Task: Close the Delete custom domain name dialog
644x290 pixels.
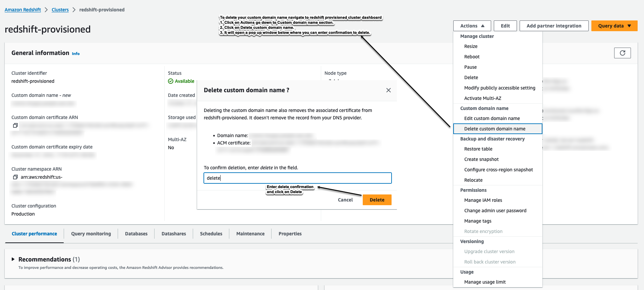Action: tap(389, 90)
